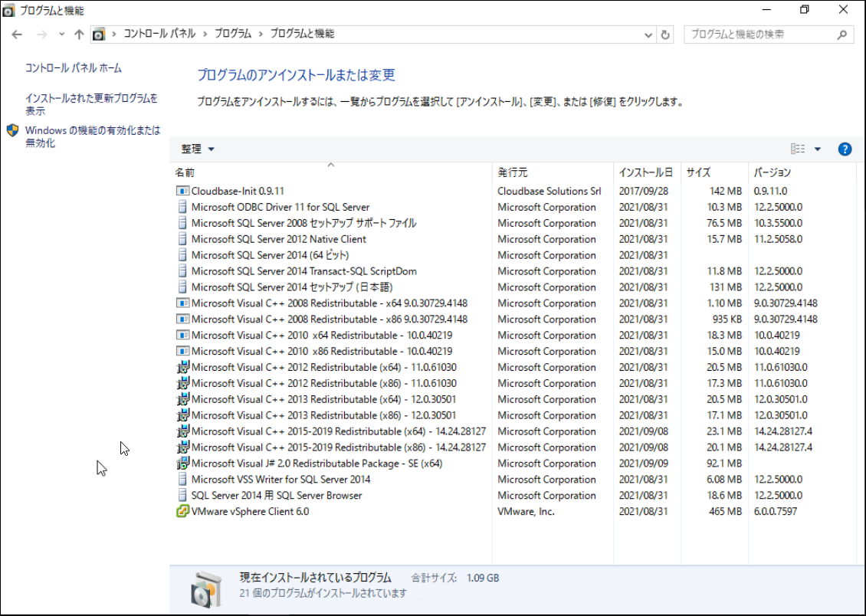Open recent locations dropdown next to forward arrow
Image resolution: width=866 pixels, height=616 pixels.
pos(61,34)
